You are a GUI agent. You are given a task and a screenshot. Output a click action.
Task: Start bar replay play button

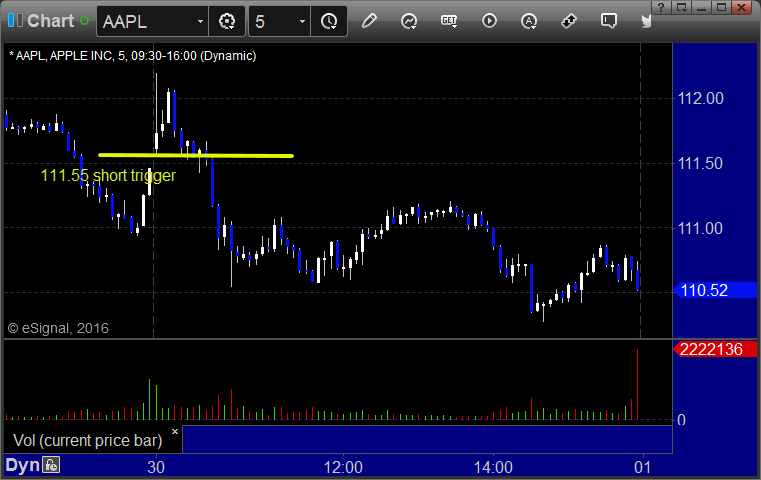[x=489, y=21]
